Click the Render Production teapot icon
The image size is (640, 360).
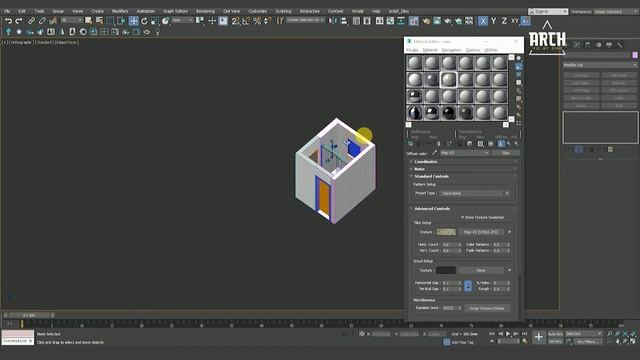[x=448, y=21]
